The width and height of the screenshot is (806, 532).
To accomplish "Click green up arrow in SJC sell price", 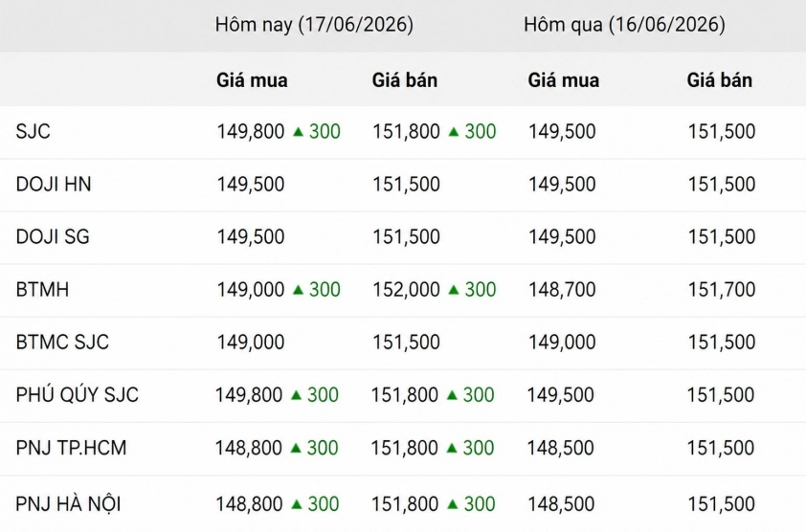I will point(454,132).
